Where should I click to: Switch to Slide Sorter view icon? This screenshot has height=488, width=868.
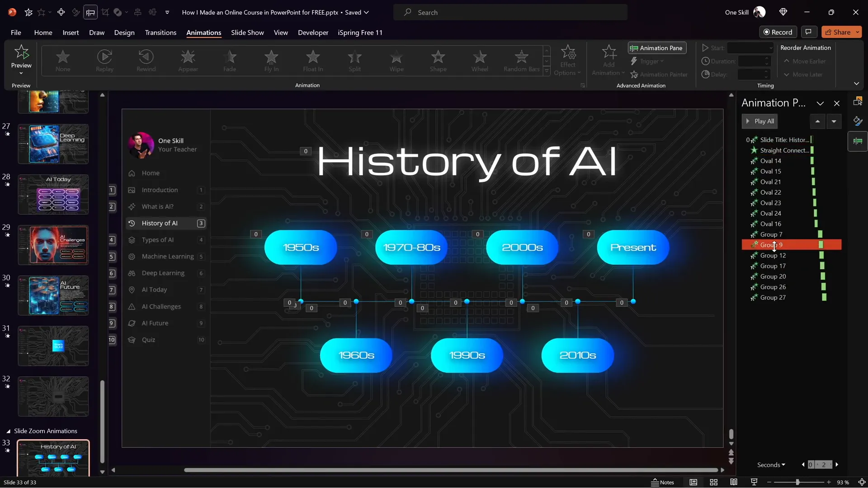[713, 482]
